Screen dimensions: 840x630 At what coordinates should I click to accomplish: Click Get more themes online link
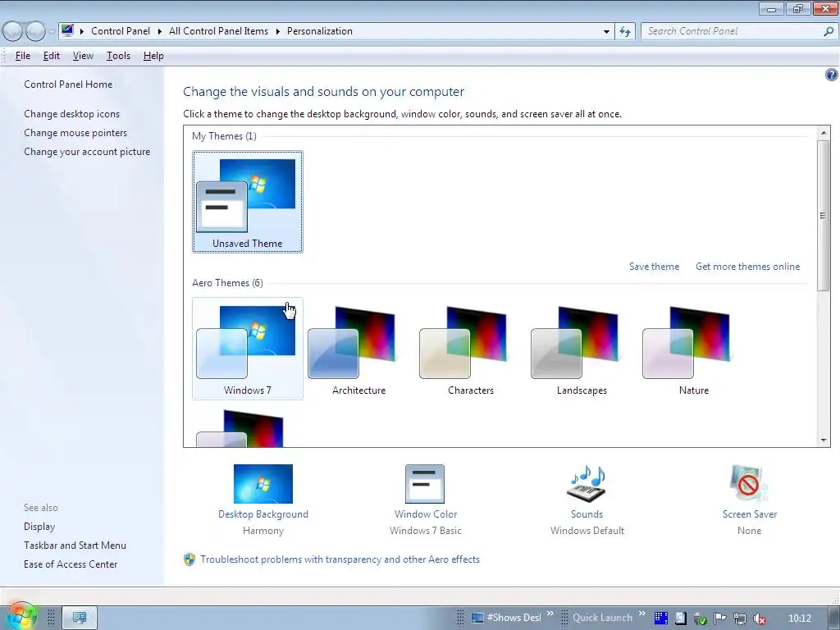click(x=748, y=267)
